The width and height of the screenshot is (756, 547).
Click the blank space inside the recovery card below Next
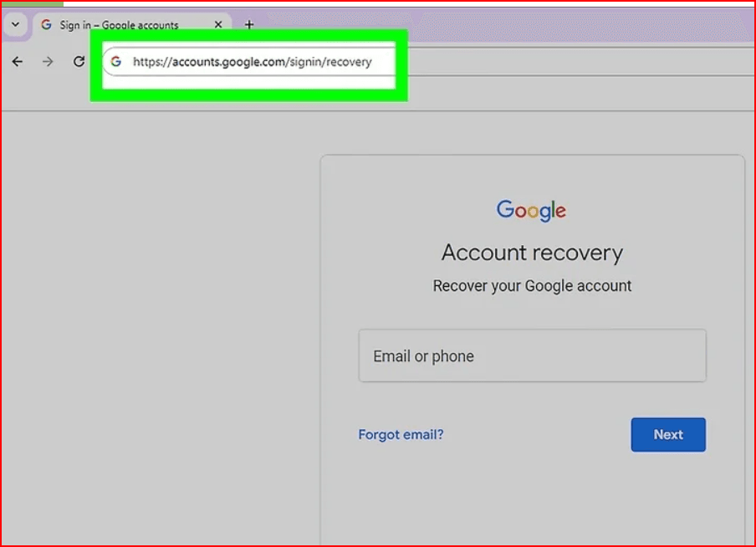click(532, 502)
